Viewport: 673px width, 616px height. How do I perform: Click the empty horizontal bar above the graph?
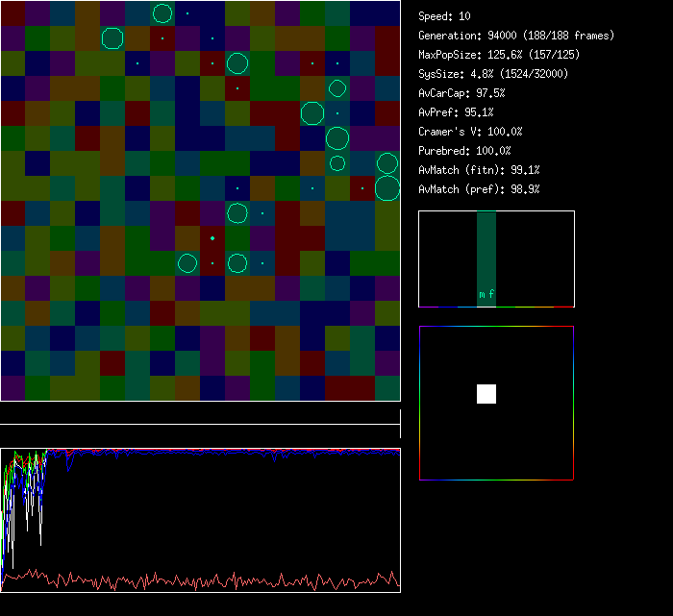point(200,414)
